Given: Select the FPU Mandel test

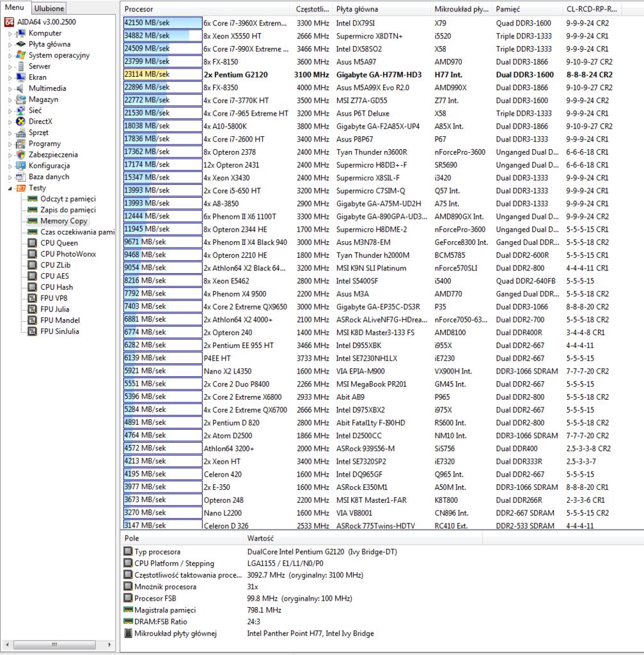Looking at the screenshot, I should coord(59,320).
